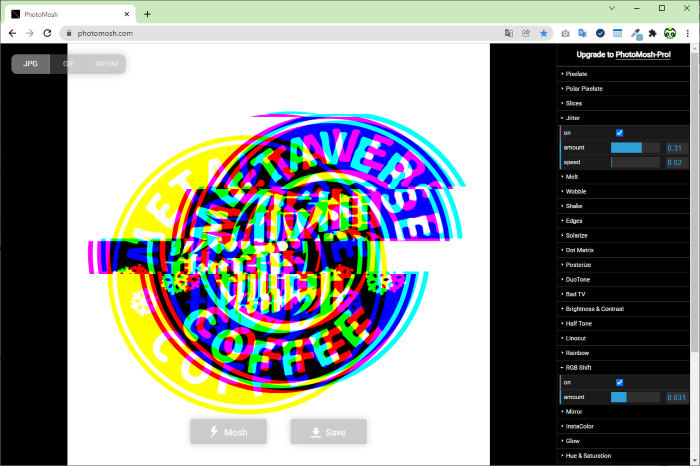Viewport: 700px width, 466px height.
Task: Switch output format to JPG
Action: click(x=30, y=64)
